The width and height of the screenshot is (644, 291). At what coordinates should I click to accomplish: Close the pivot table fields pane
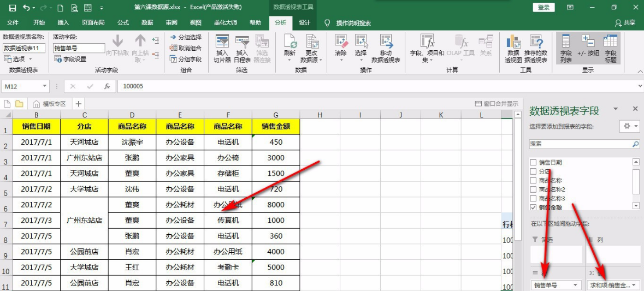[x=635, y=109]
